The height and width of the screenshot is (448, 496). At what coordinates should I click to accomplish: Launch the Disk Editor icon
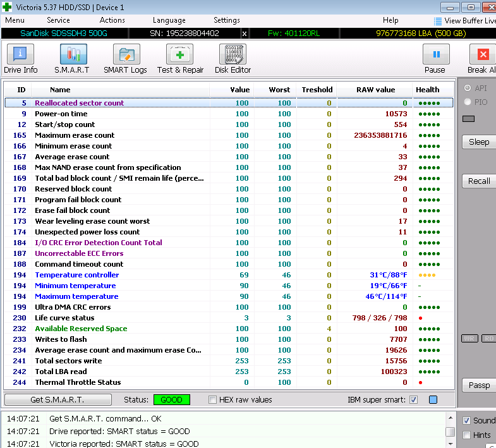tap(233, 54)
